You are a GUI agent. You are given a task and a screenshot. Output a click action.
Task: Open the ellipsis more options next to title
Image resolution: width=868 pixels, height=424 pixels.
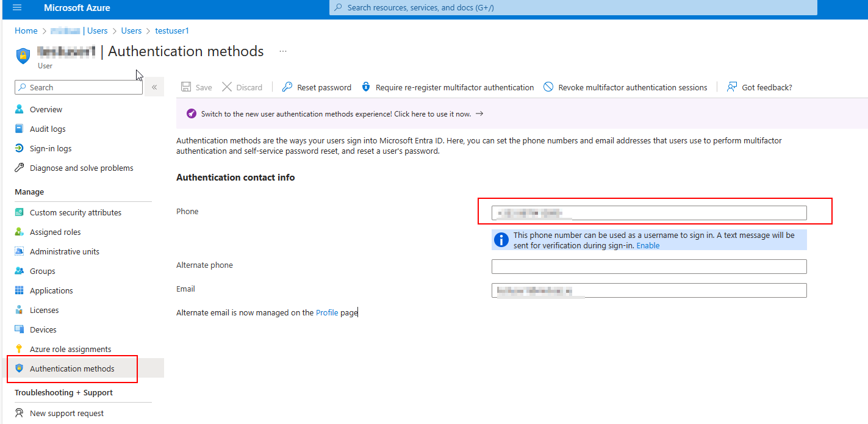coord(283,51)
